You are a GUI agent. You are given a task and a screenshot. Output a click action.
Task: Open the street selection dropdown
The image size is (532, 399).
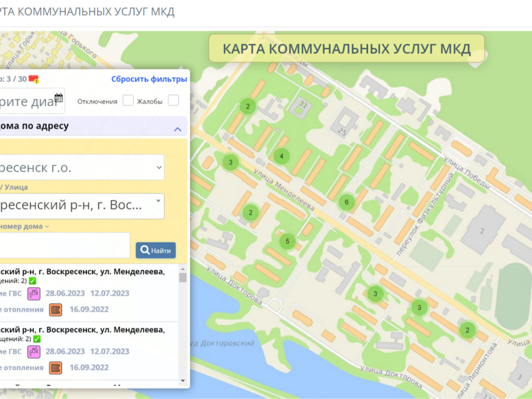coord(82,206)
